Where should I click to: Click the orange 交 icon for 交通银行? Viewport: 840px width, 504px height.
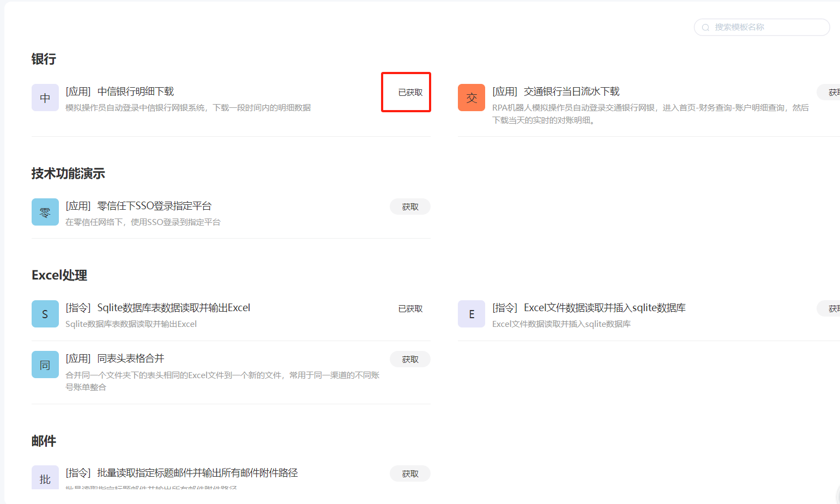click(472, 98)
